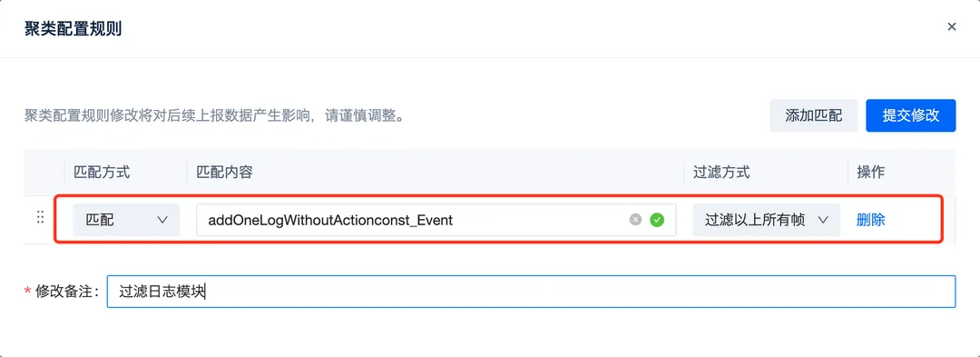Image resolution: width=980 pixels, height=357 pixels.
Task: Click the 聚类配置规则 dialog title
Action: (73, 29)
